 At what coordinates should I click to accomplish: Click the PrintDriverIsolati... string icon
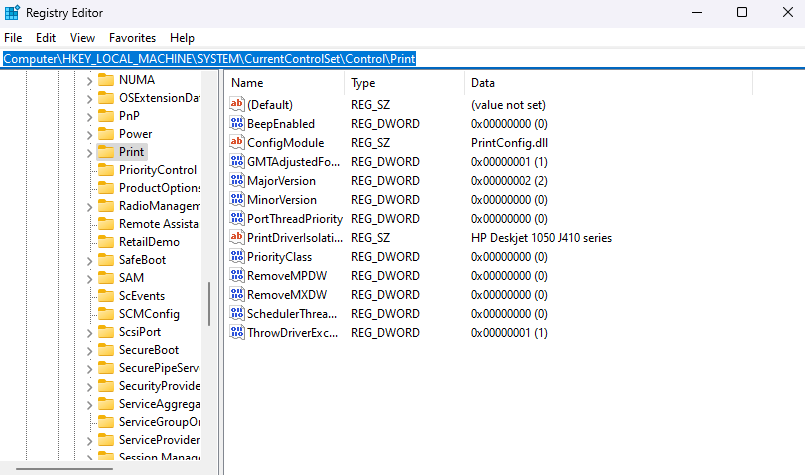(236, 237)
